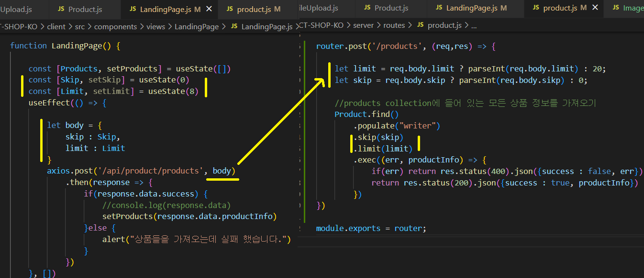Click the '.exec((err, productInfo) => {' line
Image resolution: width=644 pixels, height=278 pixels.
tap(420, 160)
